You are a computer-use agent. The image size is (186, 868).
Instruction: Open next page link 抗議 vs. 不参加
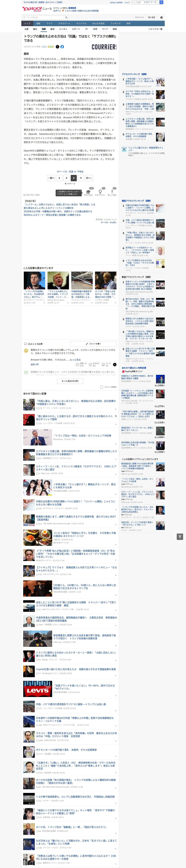click(70, 172)
